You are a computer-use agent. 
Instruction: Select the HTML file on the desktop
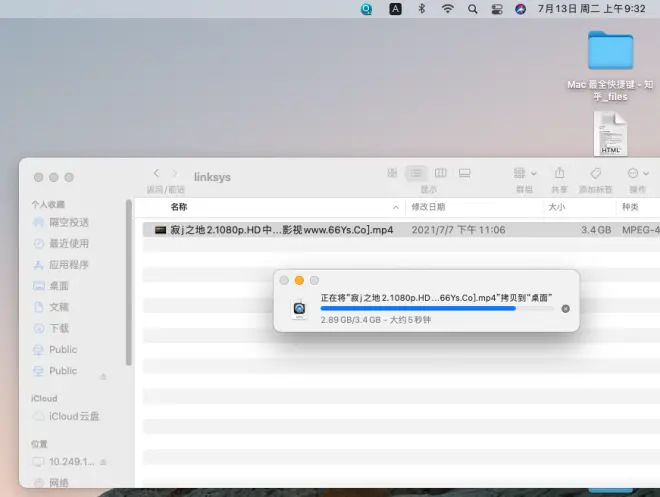(x=610, y=133)
